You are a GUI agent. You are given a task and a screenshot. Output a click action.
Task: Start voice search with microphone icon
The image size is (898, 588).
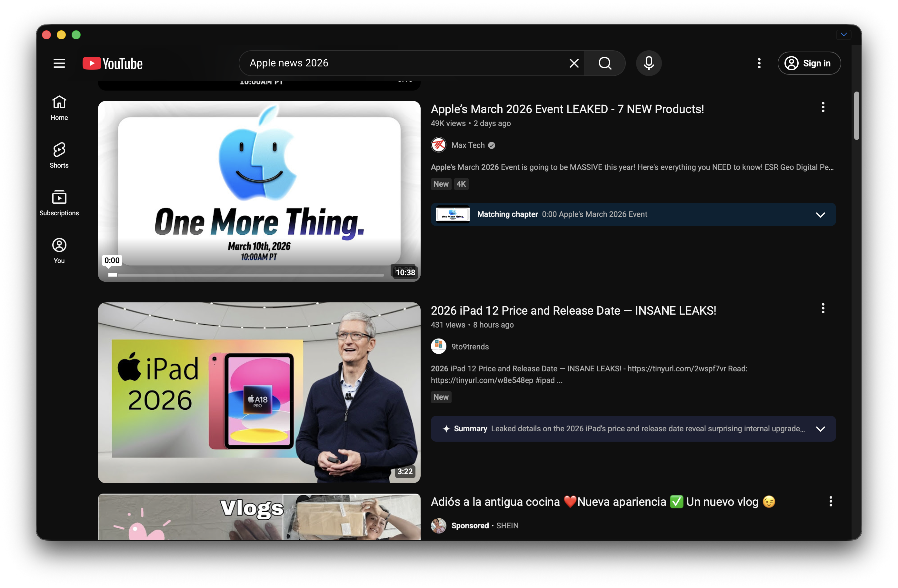click(649, 64)
